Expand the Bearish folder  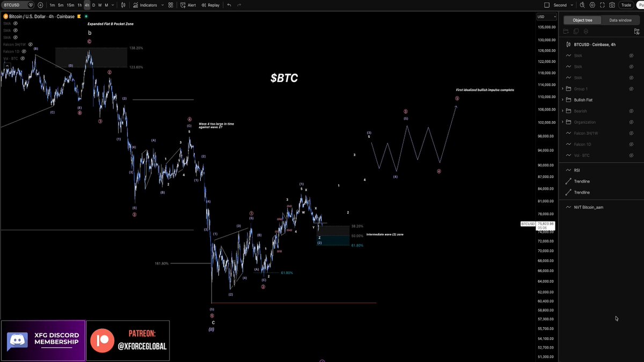562,111
